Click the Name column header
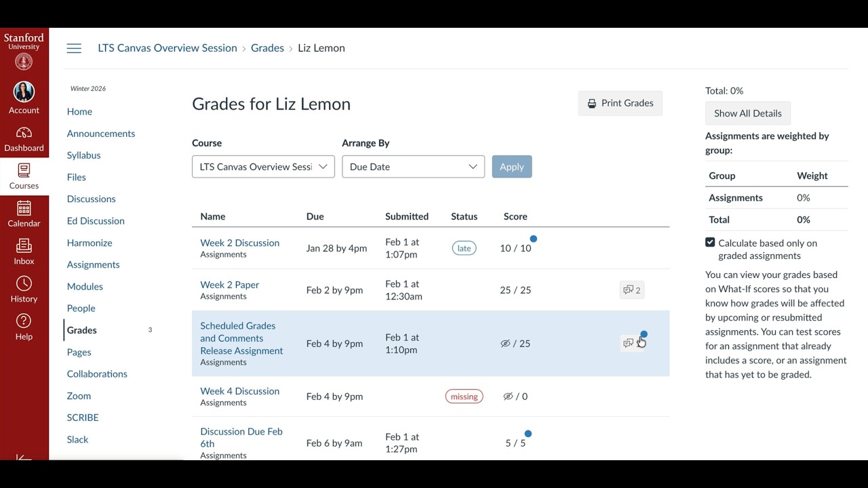The height and width of the screenshot is (488, 868). [213, 216]
